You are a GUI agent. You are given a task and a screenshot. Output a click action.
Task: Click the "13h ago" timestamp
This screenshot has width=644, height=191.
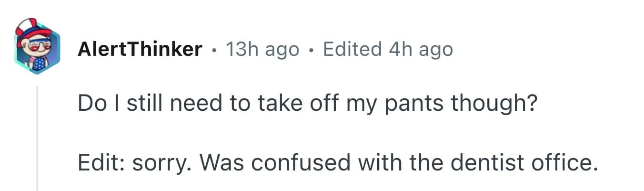(x=262, y=49)
